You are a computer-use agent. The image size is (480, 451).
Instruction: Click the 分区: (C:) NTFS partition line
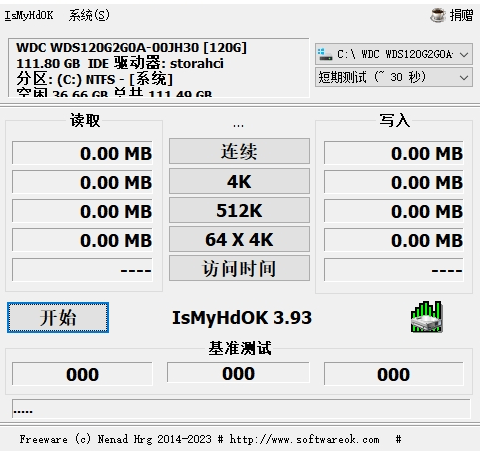(95, 79)
